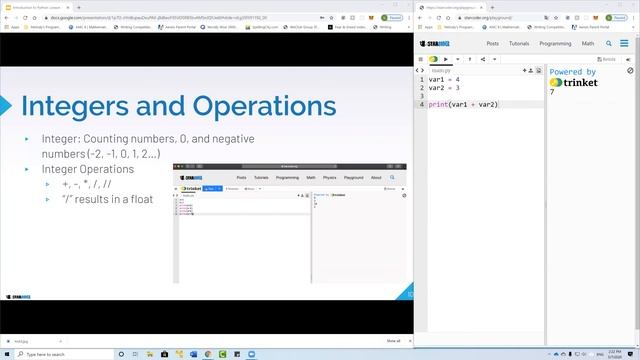Select the main.py file tab

click(441, 71)
